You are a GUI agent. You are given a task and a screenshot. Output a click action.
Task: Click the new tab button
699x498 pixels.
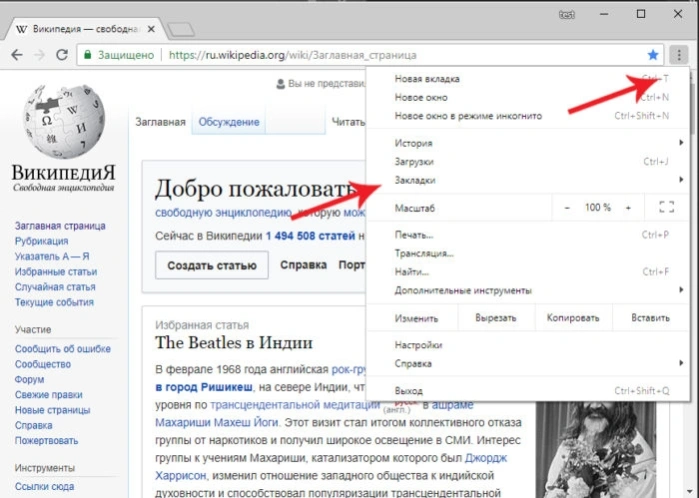click(181, 29)
